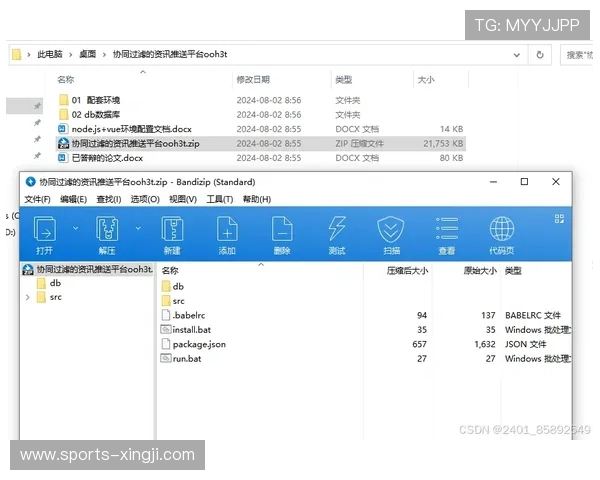Open the Edit (编辑) menu in Bandizip

(73, 199)
